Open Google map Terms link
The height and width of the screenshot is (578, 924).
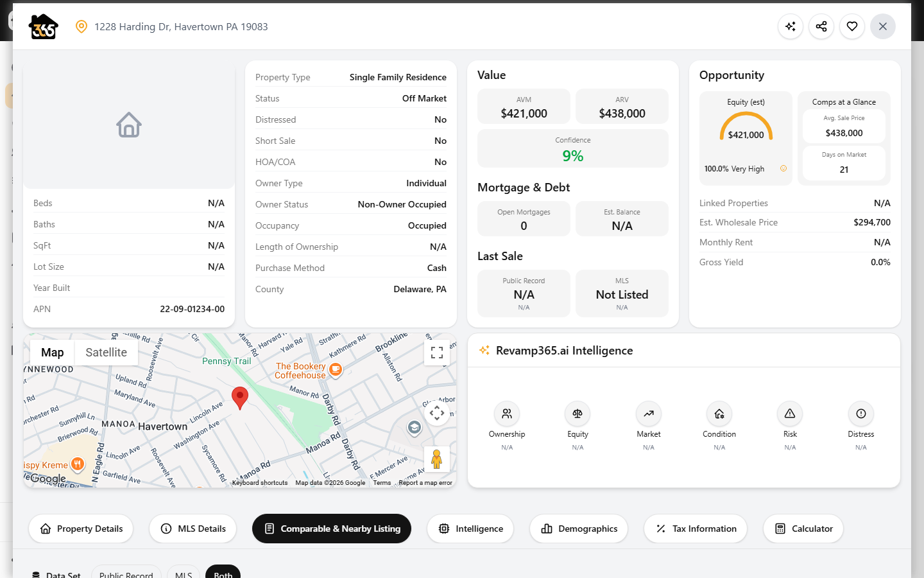pyautogui.click(x=382, y=483)
